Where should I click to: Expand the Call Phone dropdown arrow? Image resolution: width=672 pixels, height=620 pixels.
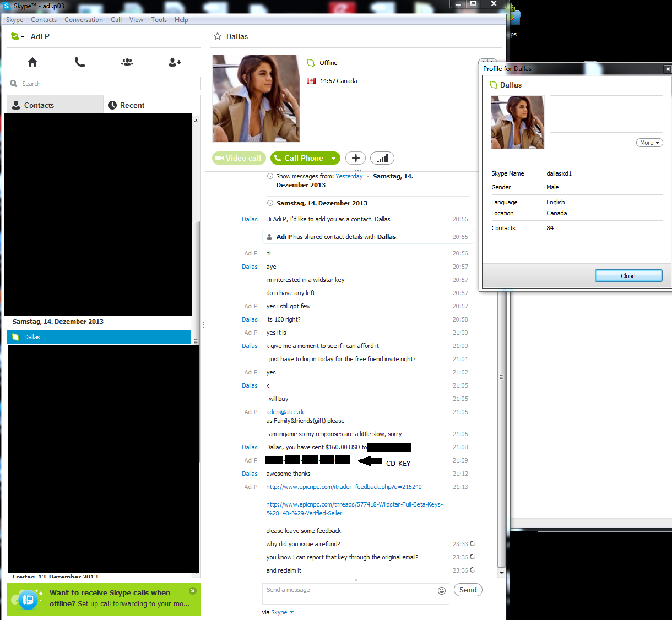tap(333, 159)
